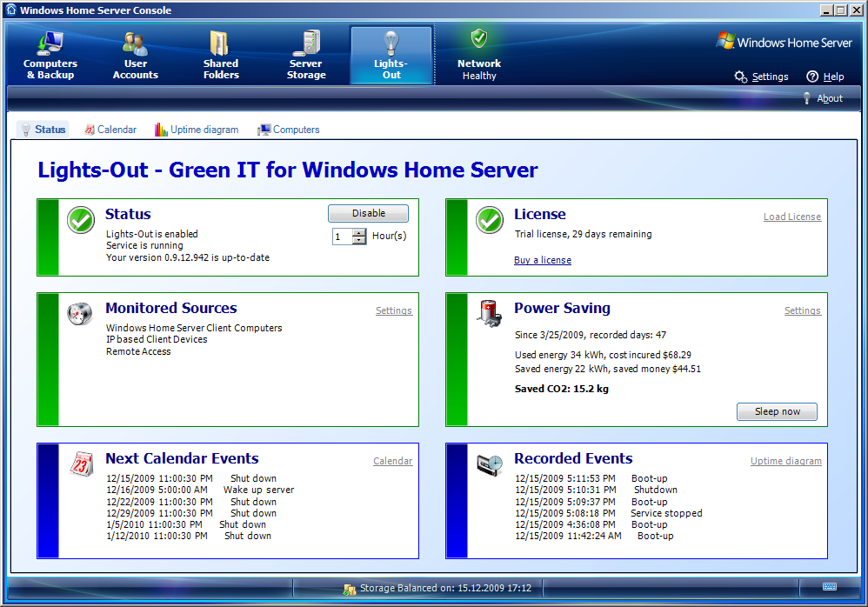Click the Disable button

(368, 213)
